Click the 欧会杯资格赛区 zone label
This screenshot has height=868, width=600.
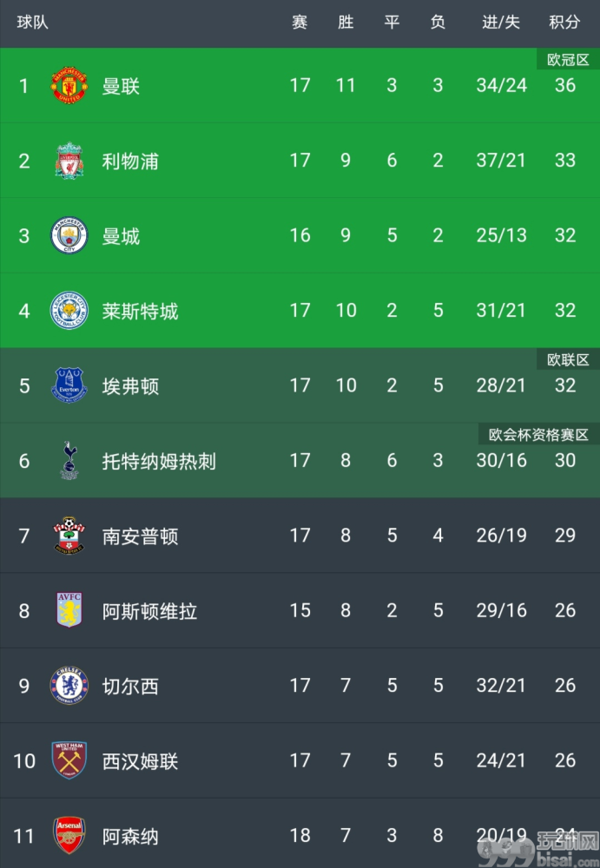[x=538, y=435]
